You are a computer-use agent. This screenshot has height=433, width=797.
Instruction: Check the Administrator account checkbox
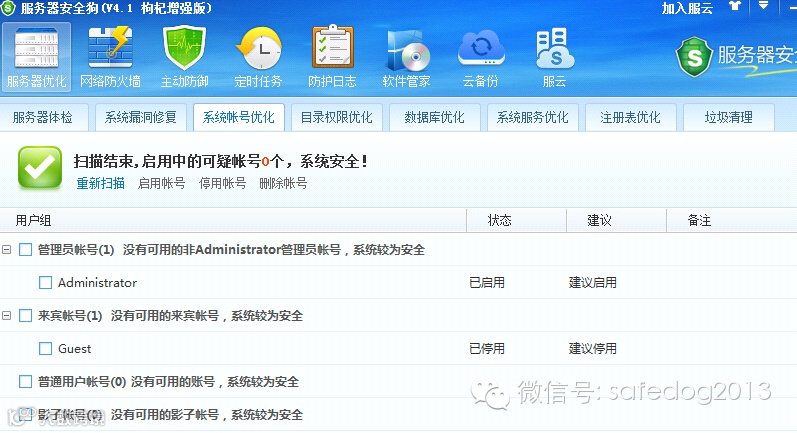click(x=45, y=283)
